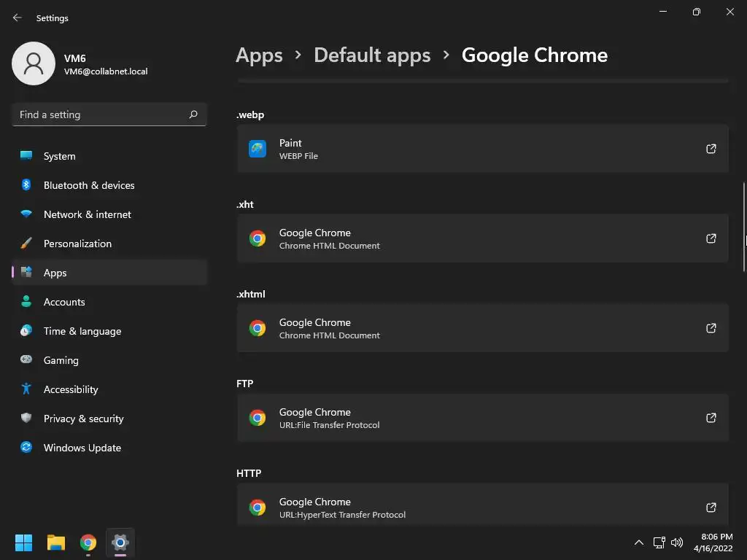Click the open-link icon for FTP row
Image resolution: width=747 pixels, height=560 pixels.
click(711, 418)
